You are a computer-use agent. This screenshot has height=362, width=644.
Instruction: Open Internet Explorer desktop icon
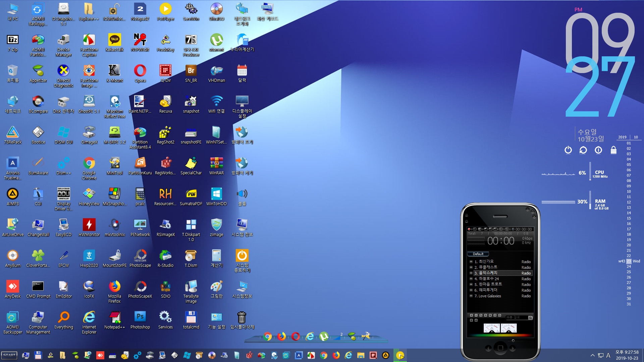click(x=89, y=323)
